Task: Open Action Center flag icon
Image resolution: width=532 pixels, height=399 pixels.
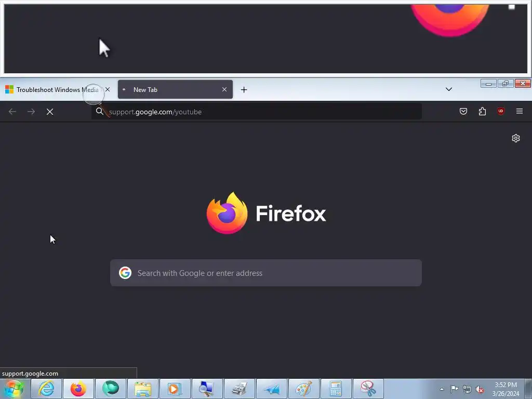Action: pos(454,389)
